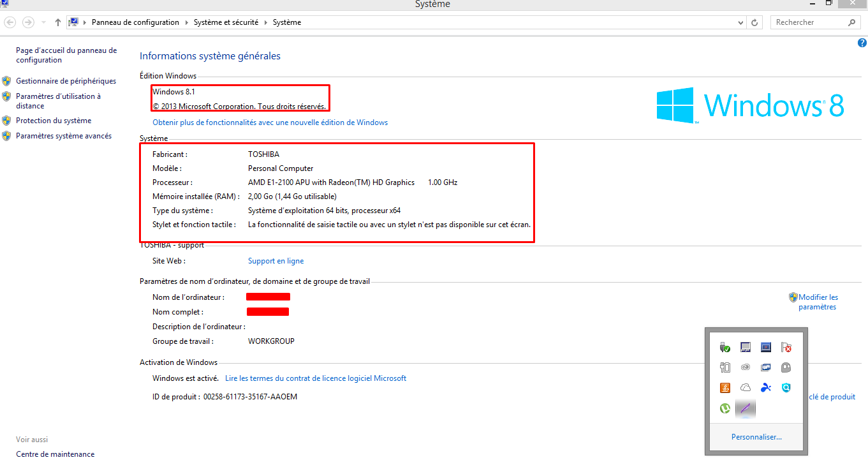
Task: Open the recent locations dropdown arrow
Action: pos(43,22)
